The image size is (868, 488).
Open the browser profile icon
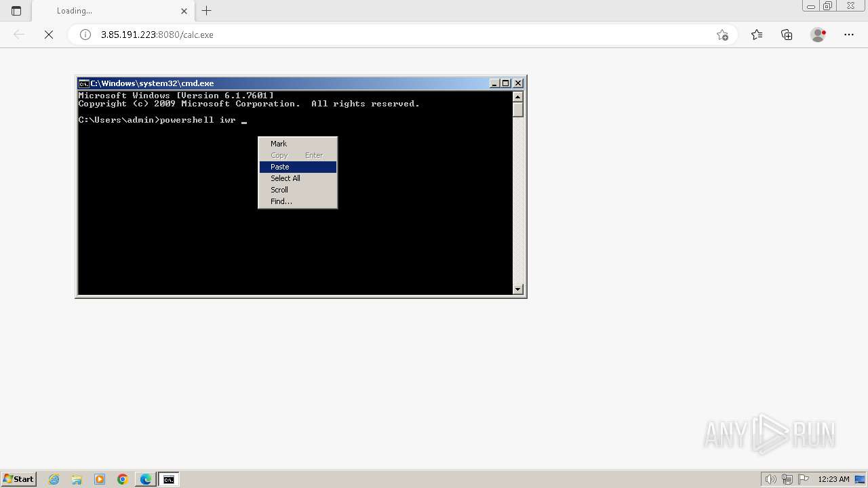[x=818, y=35]
